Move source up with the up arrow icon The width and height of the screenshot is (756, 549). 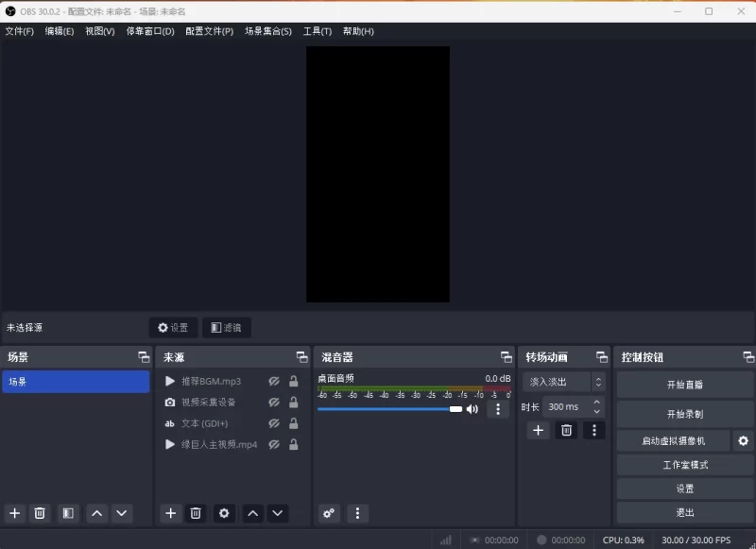click(x=253, y=513)
